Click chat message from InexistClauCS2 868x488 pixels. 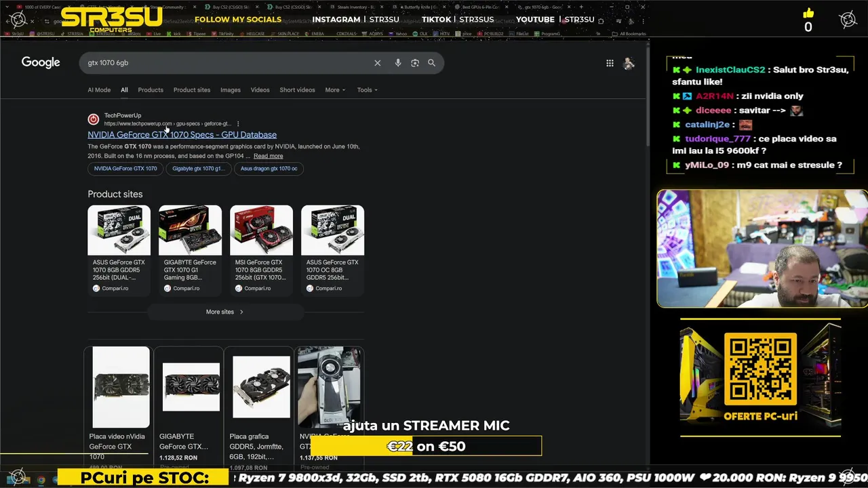pyautogui.click(x=760, y=76)
